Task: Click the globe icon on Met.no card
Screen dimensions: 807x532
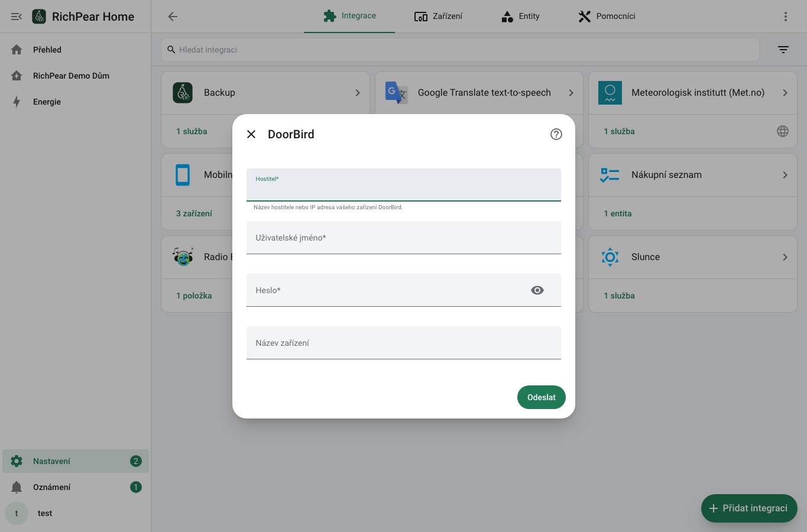Action: click(x=783, y=131)
